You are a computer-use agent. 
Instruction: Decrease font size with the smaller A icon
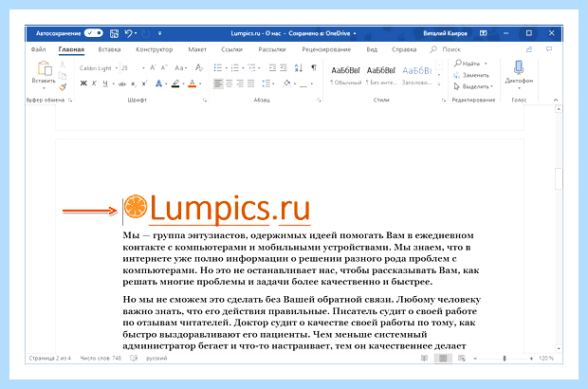click(164, 68)
